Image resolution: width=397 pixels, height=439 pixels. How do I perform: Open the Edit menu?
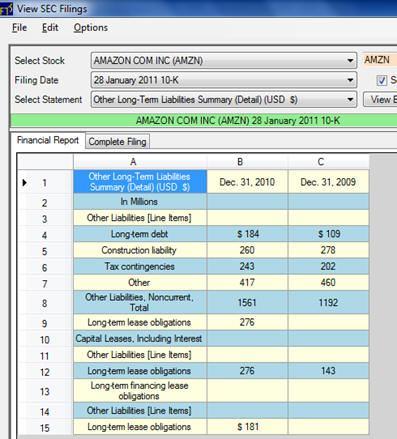[x=50, y=28]
